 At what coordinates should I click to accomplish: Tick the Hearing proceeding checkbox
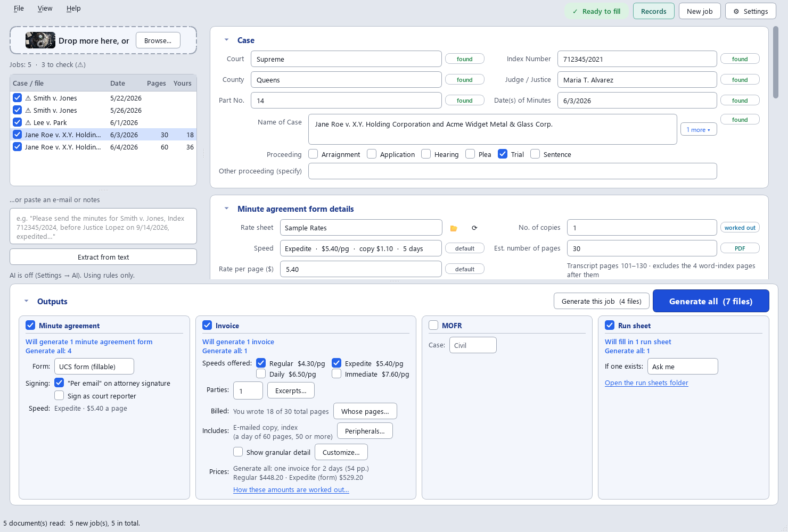[x=426, y=154]
